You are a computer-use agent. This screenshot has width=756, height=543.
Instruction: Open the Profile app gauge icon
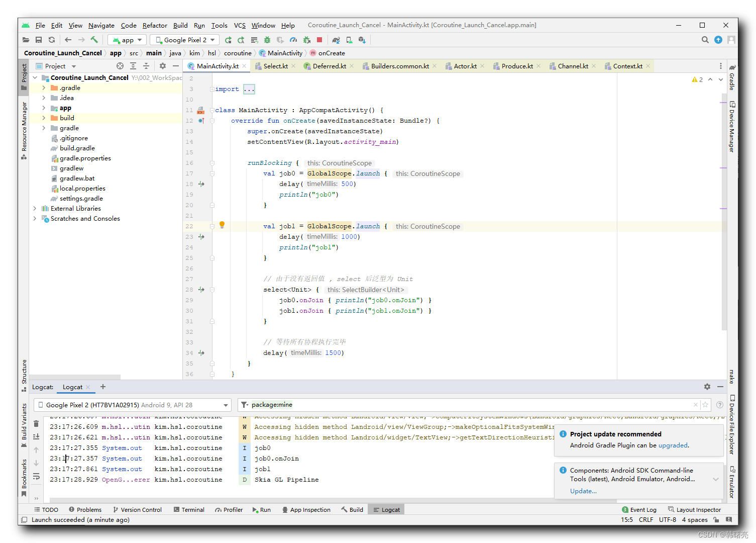(x=293, y=40)
